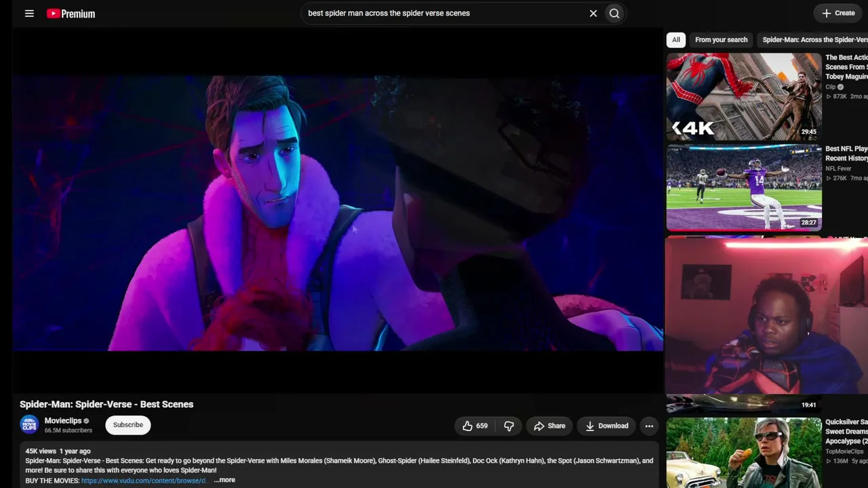Viewport: 868px width, 488px height.
Task: Expand description with ...more
Action: (x=224, y=480)
